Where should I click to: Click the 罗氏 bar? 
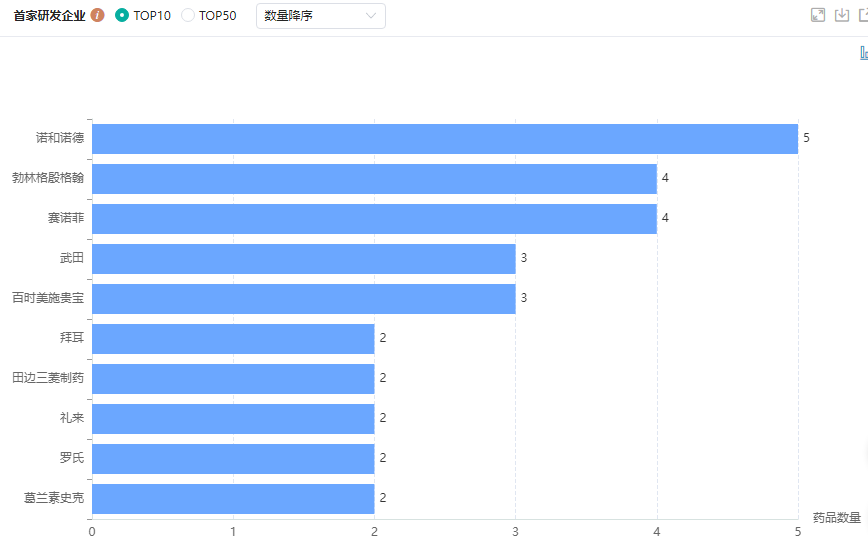click(x=233, y=458)
